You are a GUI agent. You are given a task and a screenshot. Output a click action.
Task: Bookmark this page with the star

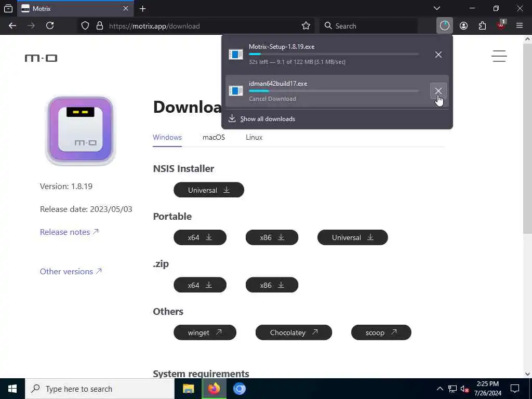(305, 26)
